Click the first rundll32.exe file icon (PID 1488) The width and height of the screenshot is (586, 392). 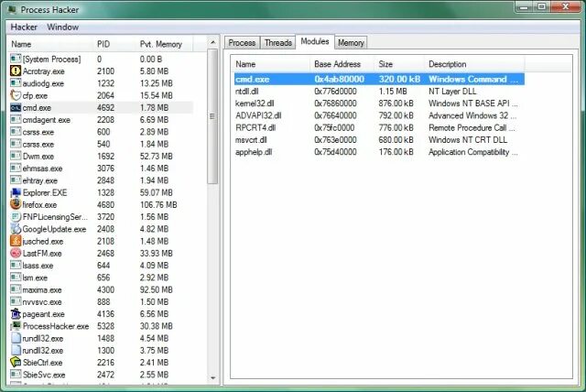(16, 338)
